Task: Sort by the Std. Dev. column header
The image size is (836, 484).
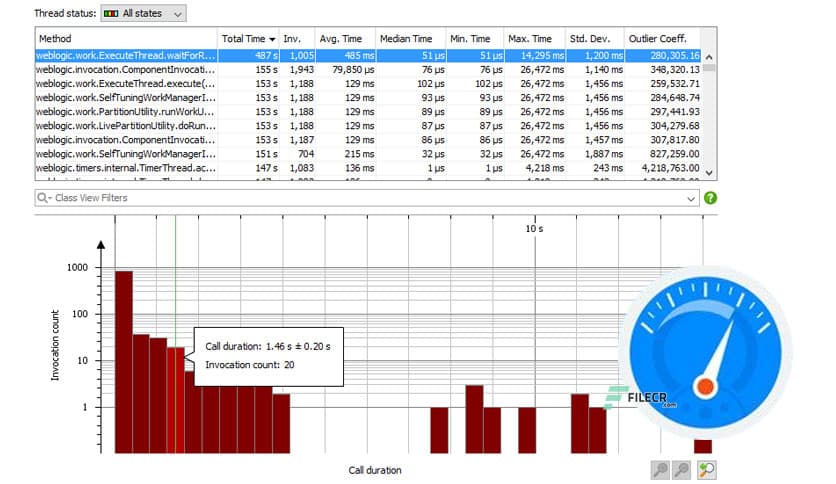Action: (x=595, y=38)
